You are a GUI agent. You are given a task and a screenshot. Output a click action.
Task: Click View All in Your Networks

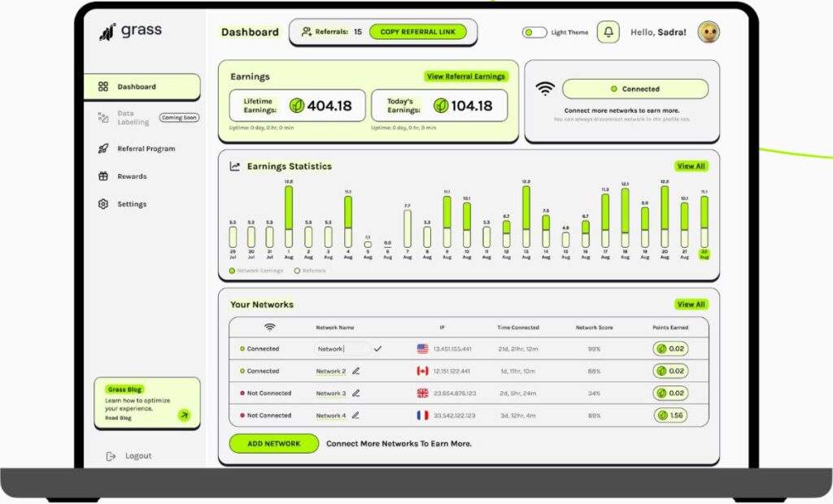coord(691,304)
